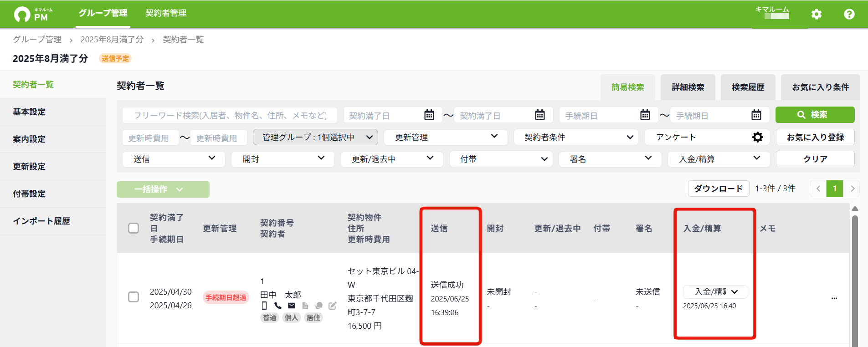The image size is (868, 347).
Task: Select the 詳細検索 tab
Action: (x=688, y=87)
